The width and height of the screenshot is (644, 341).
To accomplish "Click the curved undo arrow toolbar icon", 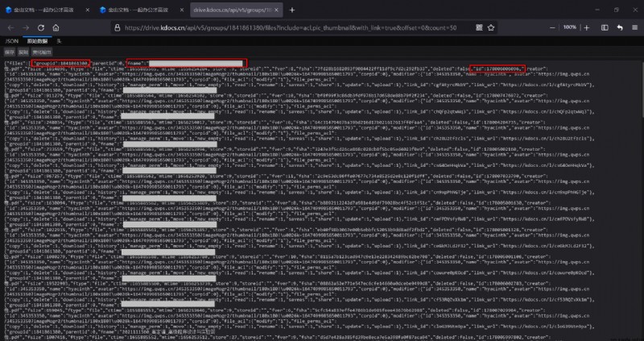I will click(620, 27).
